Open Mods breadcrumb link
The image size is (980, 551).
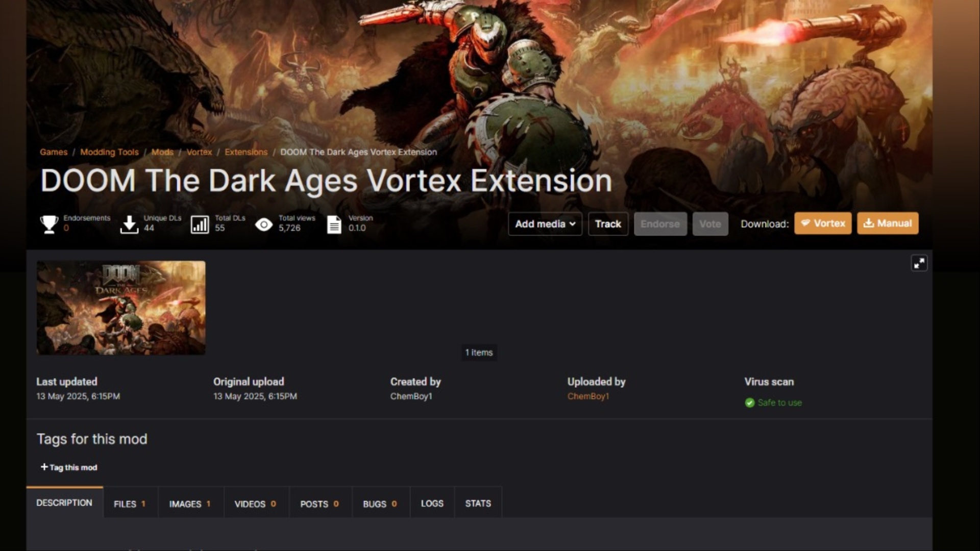tap(162, 152)
